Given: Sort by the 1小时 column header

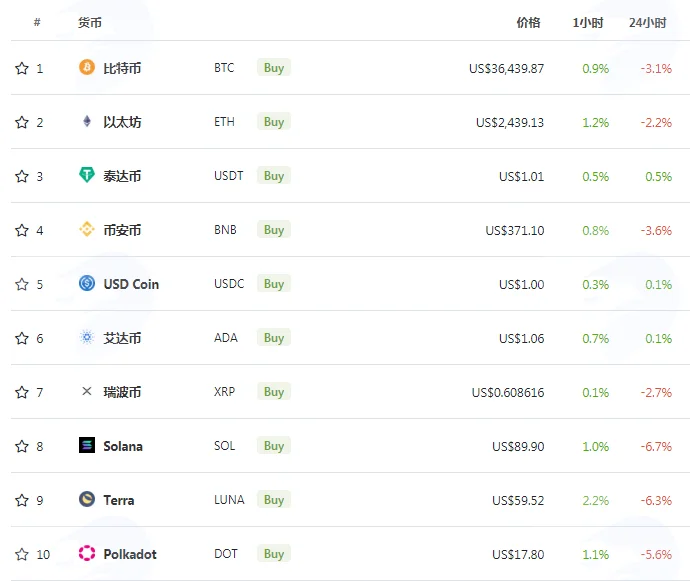Looking at the screenshot, I should [x=587, y=22].
